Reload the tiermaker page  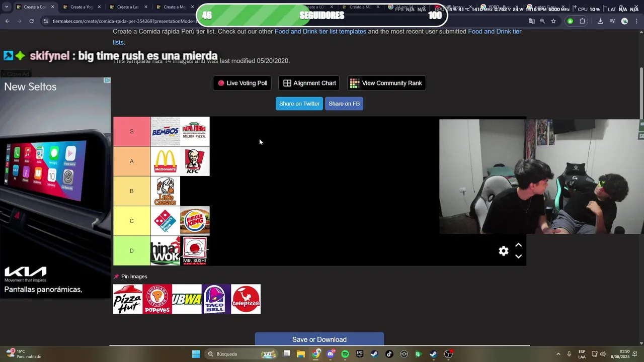coord(31,21)
